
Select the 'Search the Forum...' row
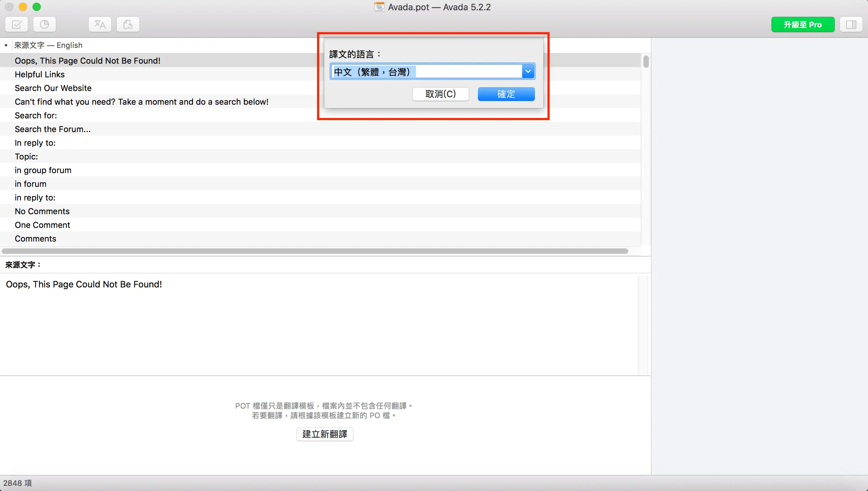click(x=320, y=129)
